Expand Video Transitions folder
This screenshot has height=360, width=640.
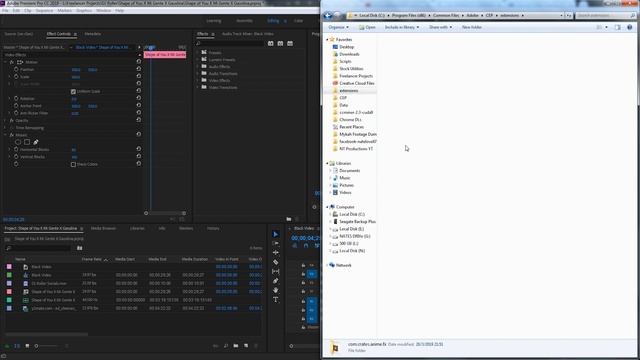click(x=198, y=87)
